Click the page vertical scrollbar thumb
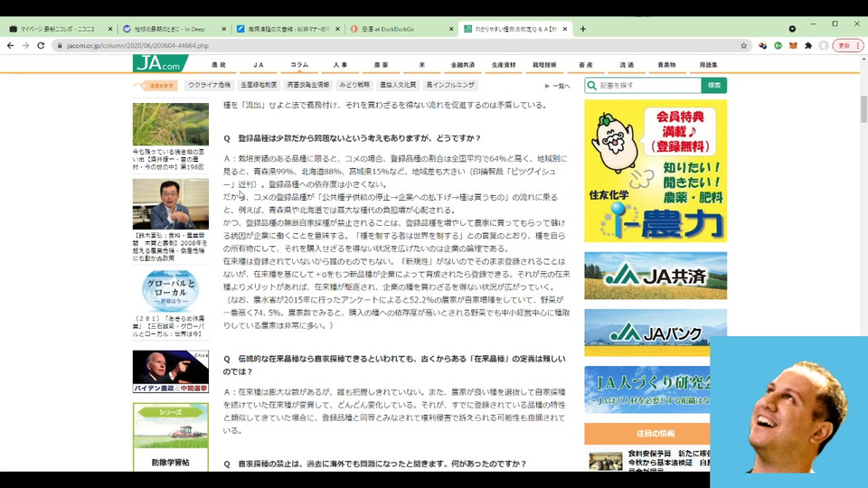The width and height of the screenshot is (868, 488). click(863, 109)
